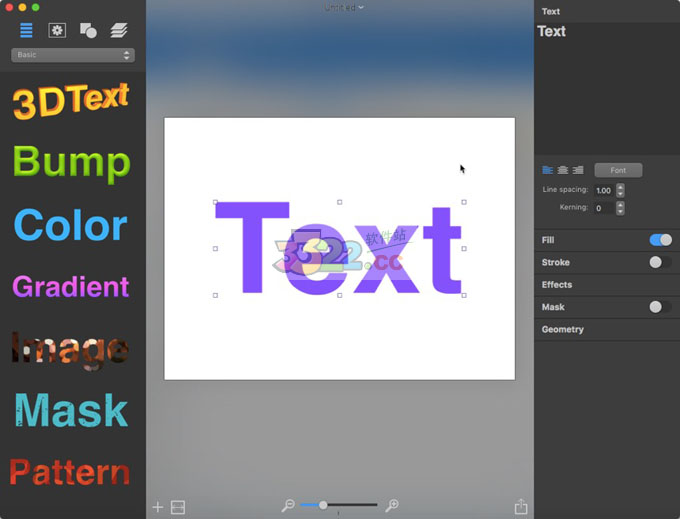The height and width of the screenshot is (519, 680).
Task: Expand the Stroke section
Action: [x=556, y=262]
